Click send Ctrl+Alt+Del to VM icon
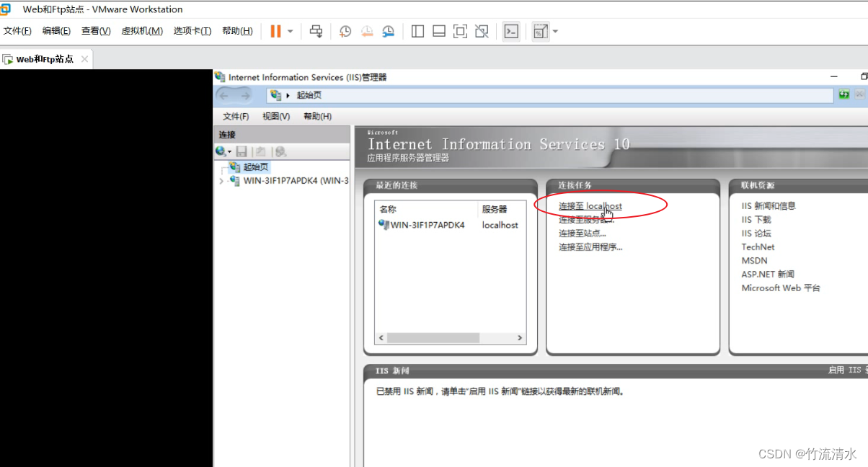 tap(316, 31)
